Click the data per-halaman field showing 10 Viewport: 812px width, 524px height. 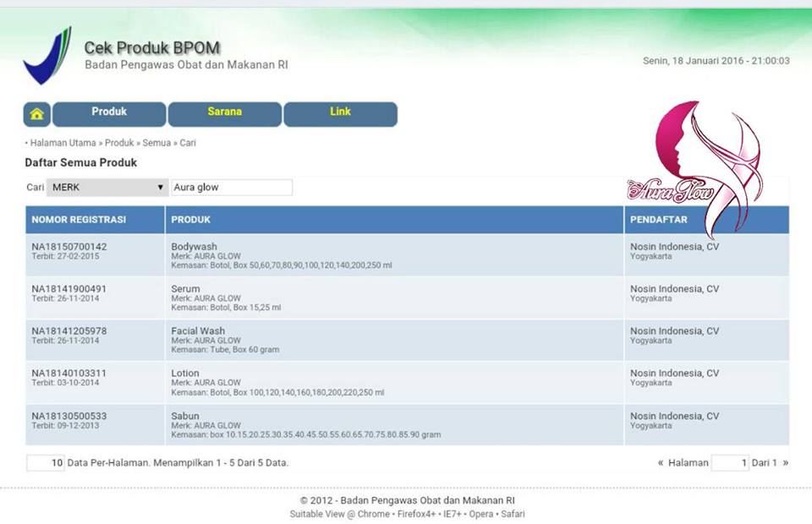(x=46, y=463)
